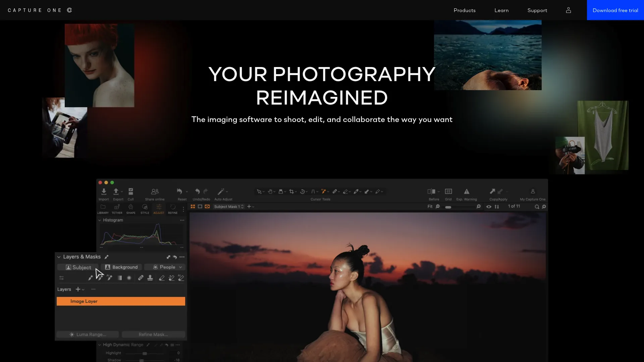
Task: Click the Reset arrow icon
Action: (179, 191)
